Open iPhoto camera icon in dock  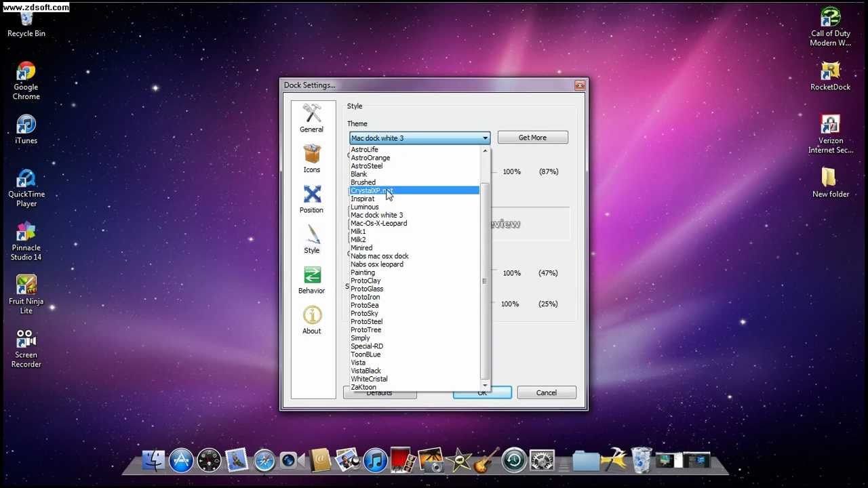coord(430,461)
